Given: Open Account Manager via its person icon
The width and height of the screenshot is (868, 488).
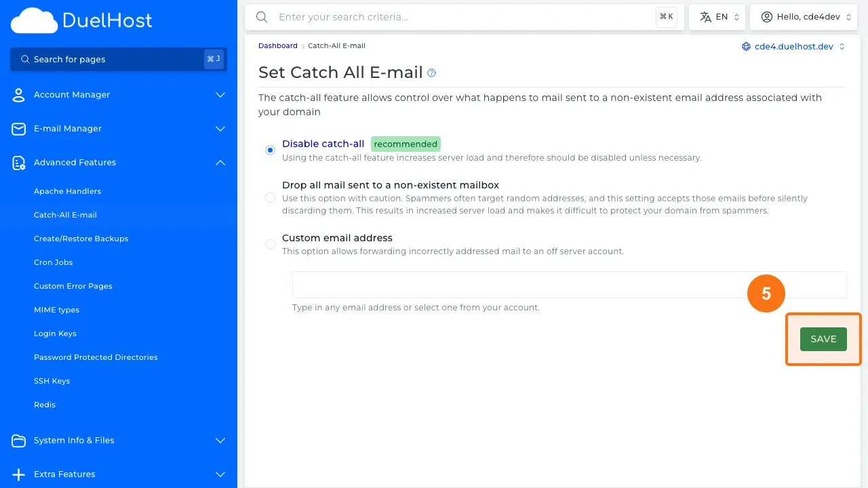Looking at the screenshot, I should (x=18, y=95).
